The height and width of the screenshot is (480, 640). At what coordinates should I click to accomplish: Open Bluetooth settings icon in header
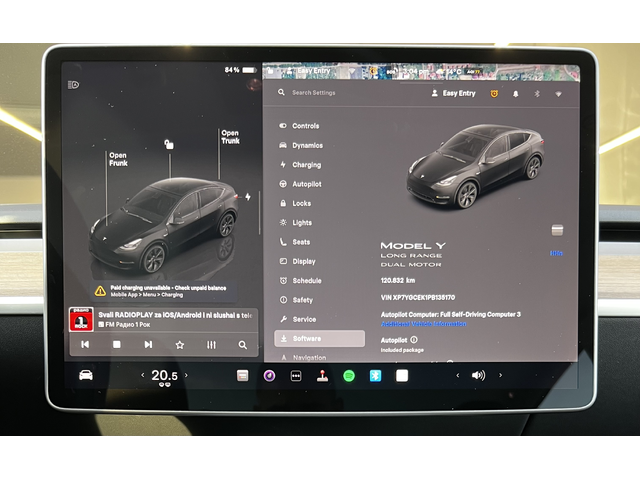[537, 94]
